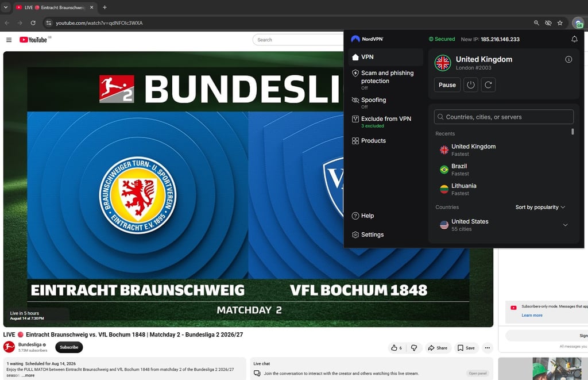The height and width of the screenshot is (380, 588).
Task: Open Products in NordVPN sidebar
Action: tap(385, 141)
